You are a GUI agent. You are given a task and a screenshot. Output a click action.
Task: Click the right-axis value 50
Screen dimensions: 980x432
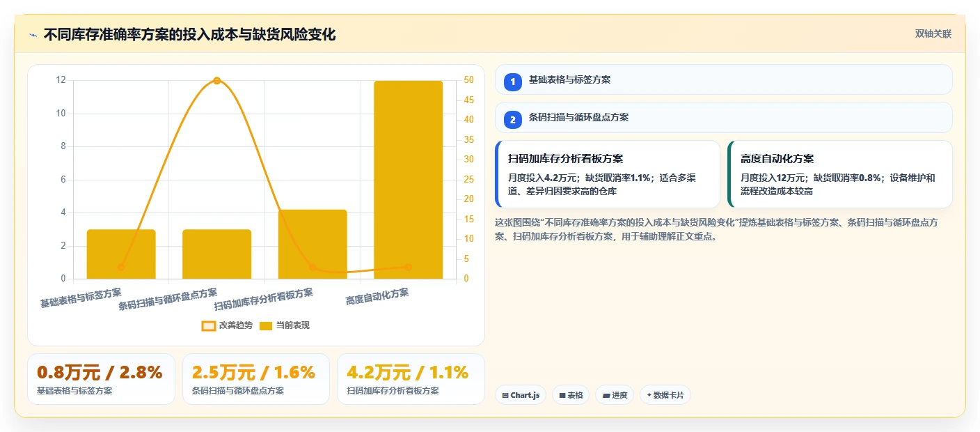click(468, 80)
